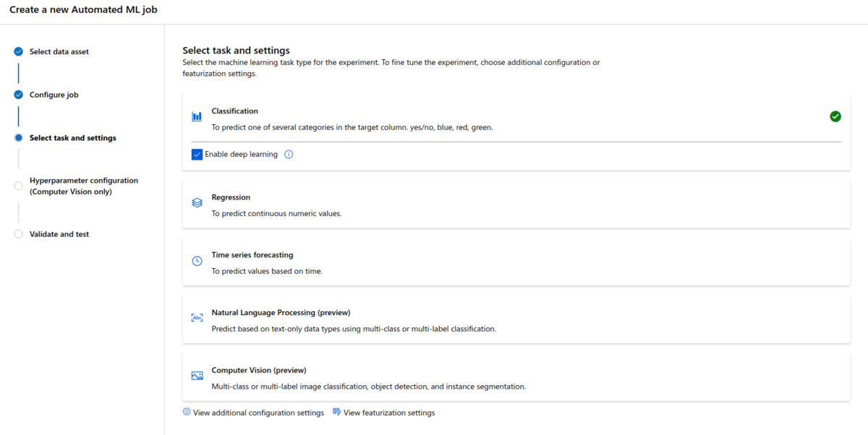
Task: Return to the Configure job step
Action: [x=54, y=95]
